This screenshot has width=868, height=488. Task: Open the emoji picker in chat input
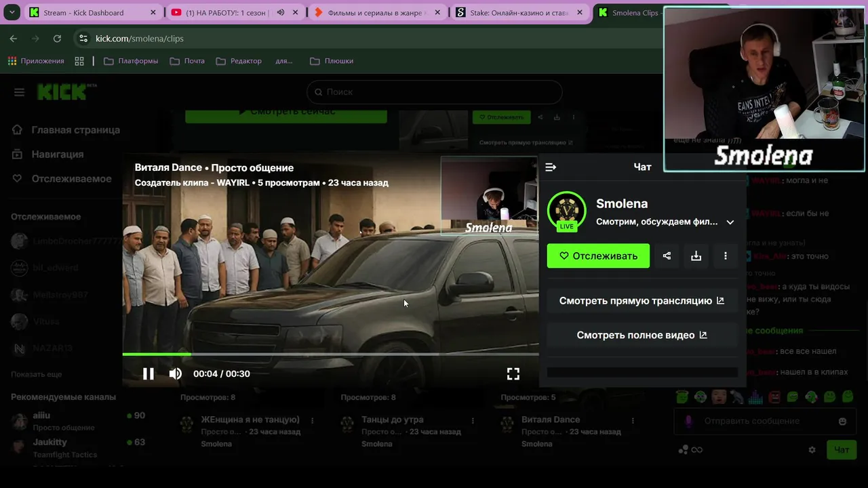842,421
